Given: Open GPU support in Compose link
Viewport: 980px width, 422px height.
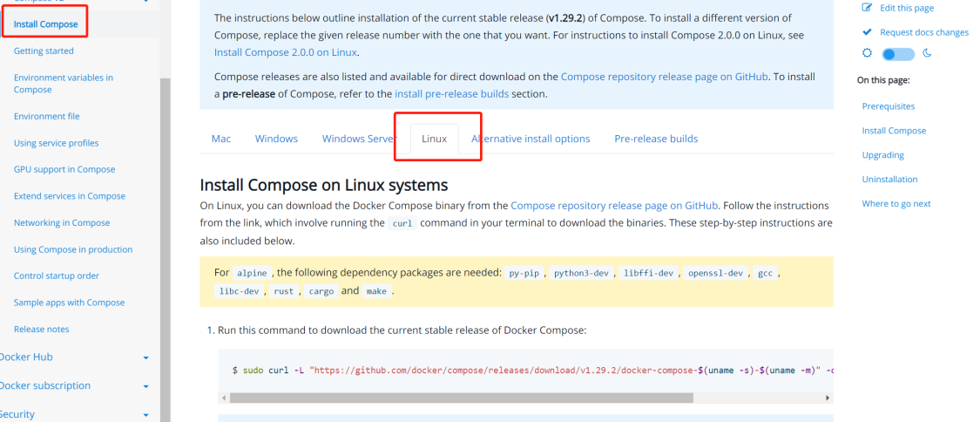Looking at the screenshot, I should (x=64, y=169).
